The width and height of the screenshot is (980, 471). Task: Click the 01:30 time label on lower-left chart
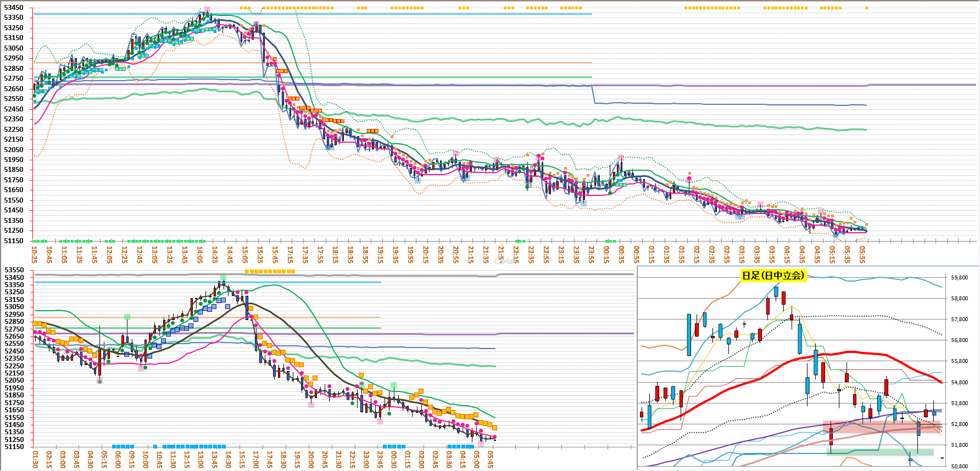pos(35,459)
